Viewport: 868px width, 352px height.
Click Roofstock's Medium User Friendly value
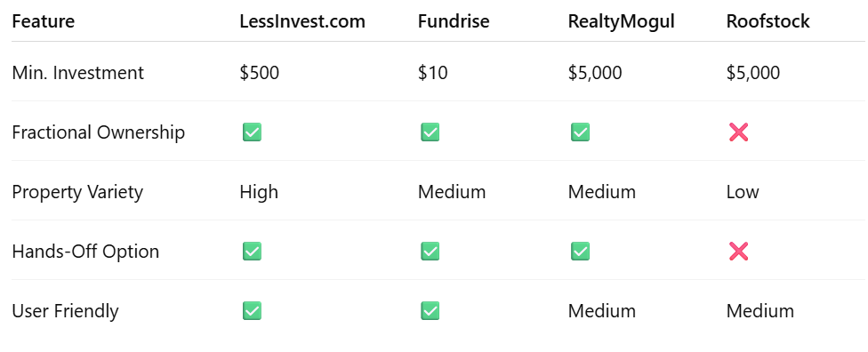760,311
